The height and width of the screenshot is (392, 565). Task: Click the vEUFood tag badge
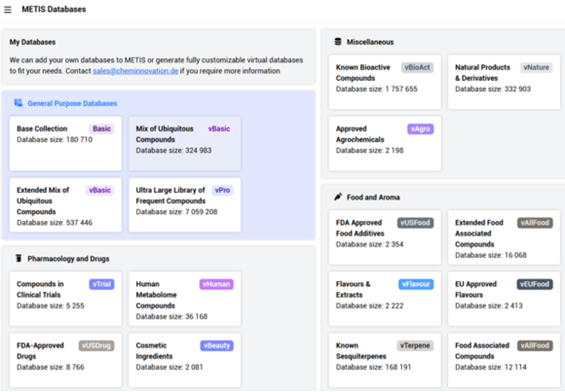(x=535, y=285)
